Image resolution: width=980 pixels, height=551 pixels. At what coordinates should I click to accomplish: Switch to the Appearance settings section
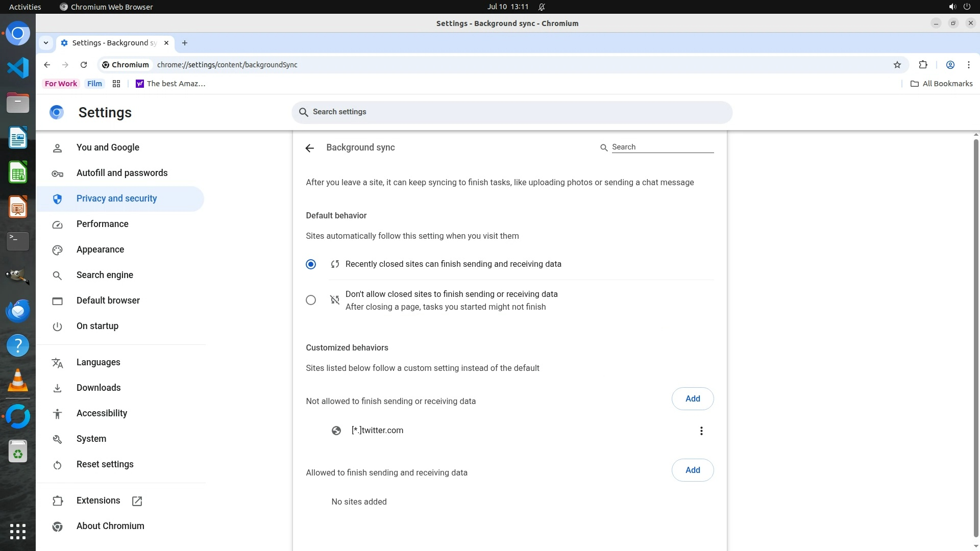(100, 249)
